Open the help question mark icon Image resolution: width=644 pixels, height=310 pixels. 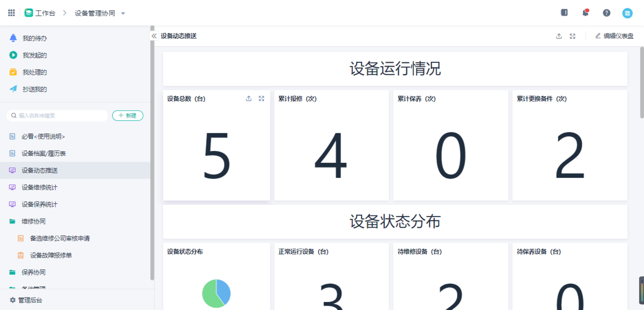pyautogui.click(x=606, y=13)
